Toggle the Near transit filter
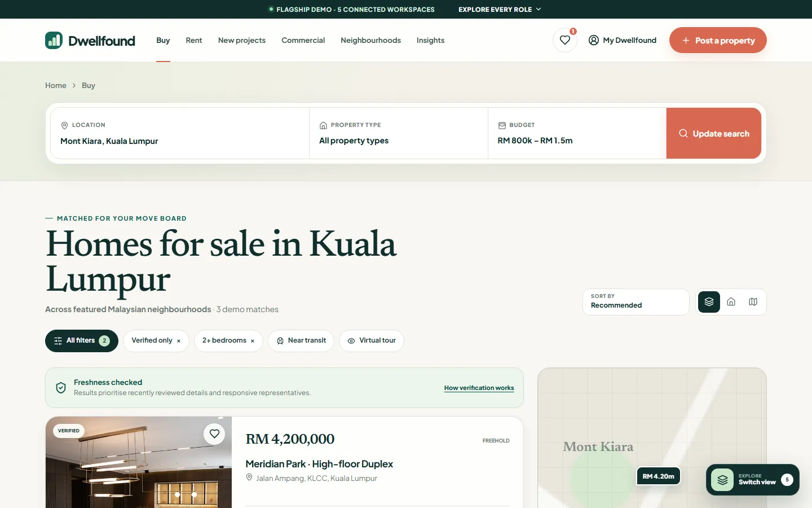The image size is (812, 508). tap(301, 340)
